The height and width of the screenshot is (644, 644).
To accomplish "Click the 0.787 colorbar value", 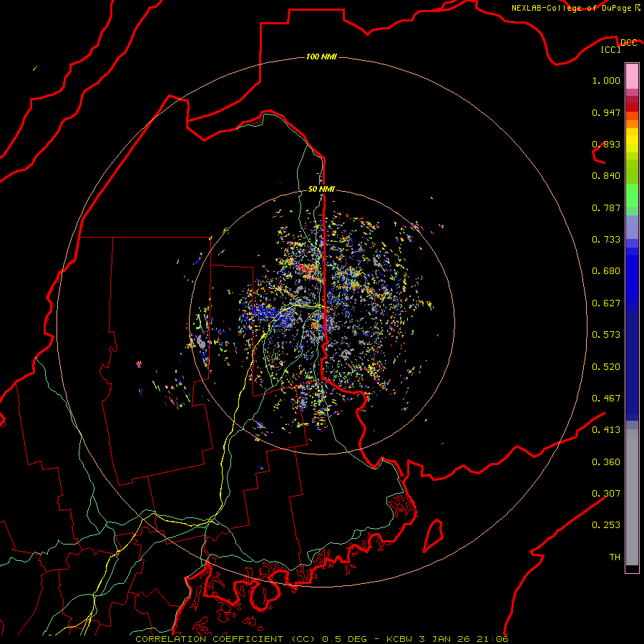I will point(606,208).
